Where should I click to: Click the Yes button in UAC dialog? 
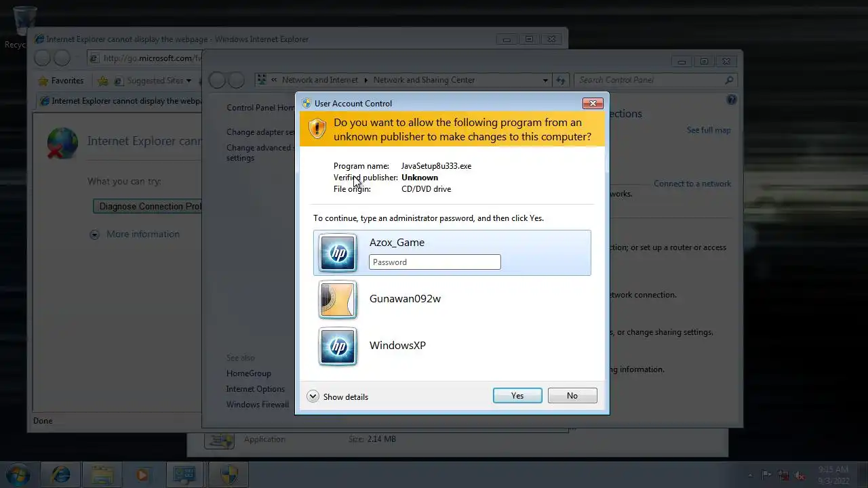517,396
